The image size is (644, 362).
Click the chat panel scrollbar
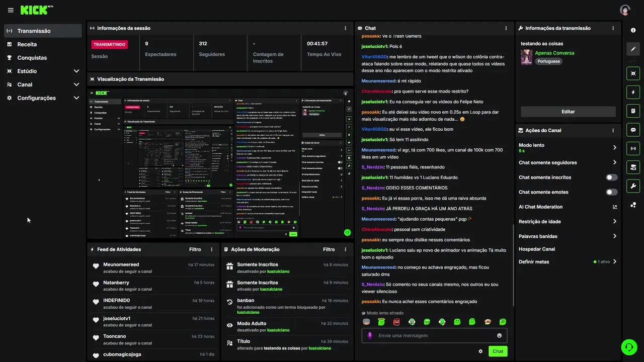click(513, 265)
